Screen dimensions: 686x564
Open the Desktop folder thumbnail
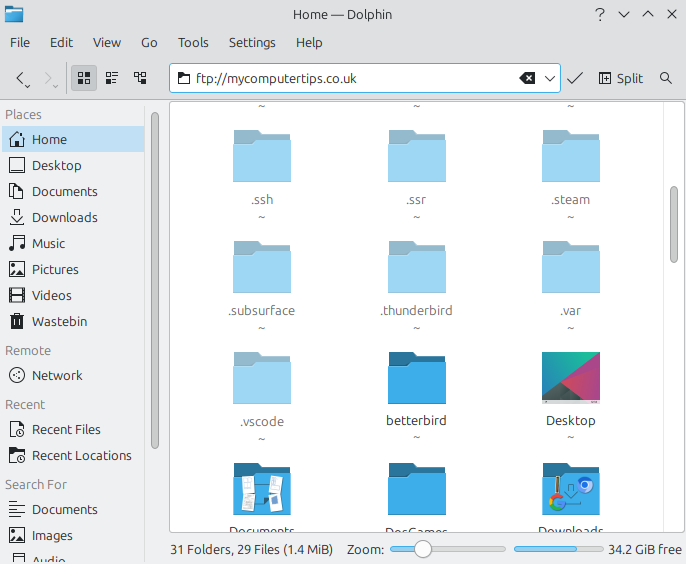point(570,378)
